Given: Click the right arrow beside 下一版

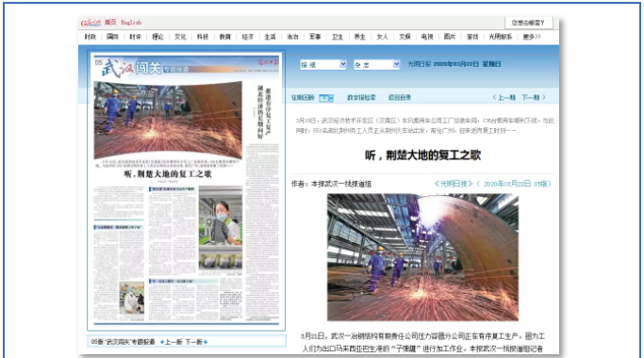Looking at the screenshot, I should pyautogui.click(x=206, y=342).
